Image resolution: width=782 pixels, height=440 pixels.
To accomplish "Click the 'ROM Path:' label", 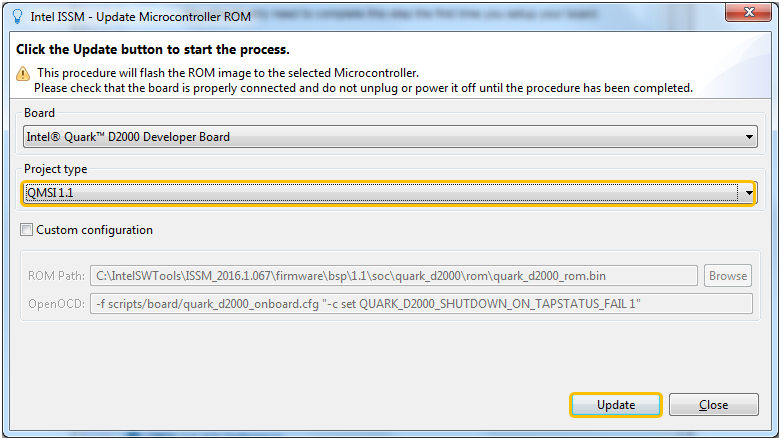I will pyautogui.click(x=56, y=276).
